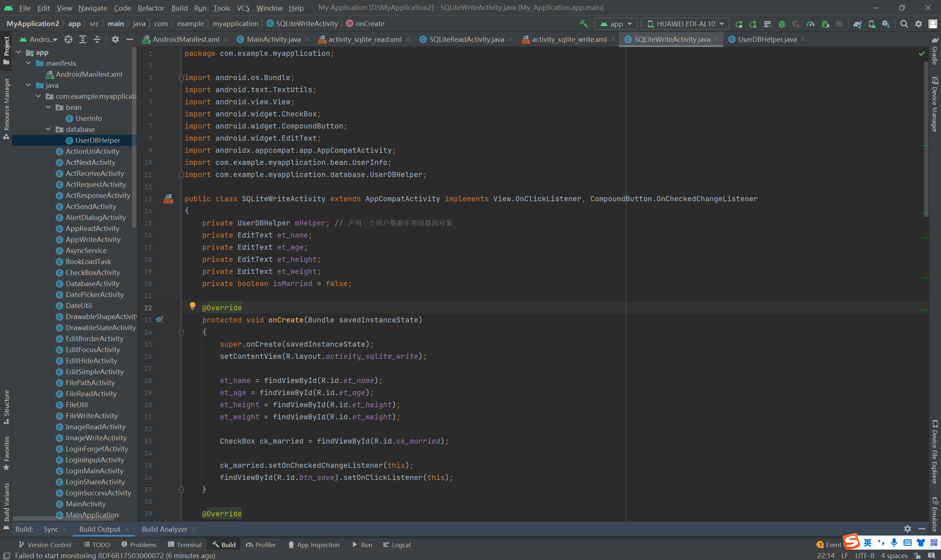Open the SDK Manager cube icon

click(x=886, y=24)
